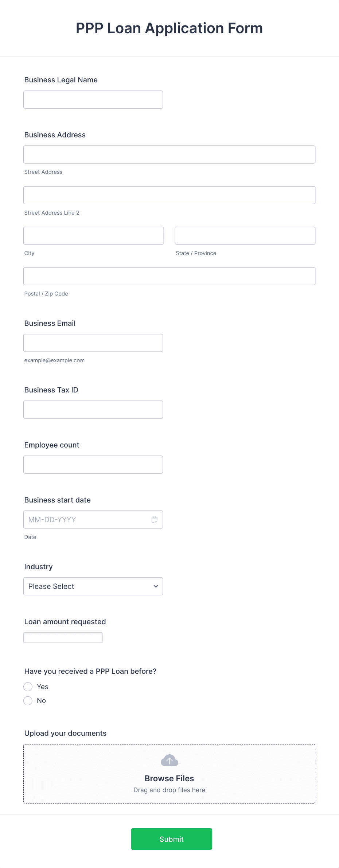
Task: Click the Drag and drop files area
Action: 169,774
